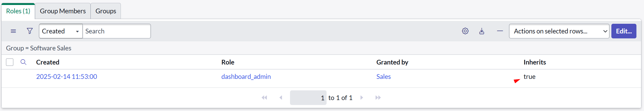Click into the Search text field
Screen dimensions: 644x111
pyautogui.click(x=116, y=31)
